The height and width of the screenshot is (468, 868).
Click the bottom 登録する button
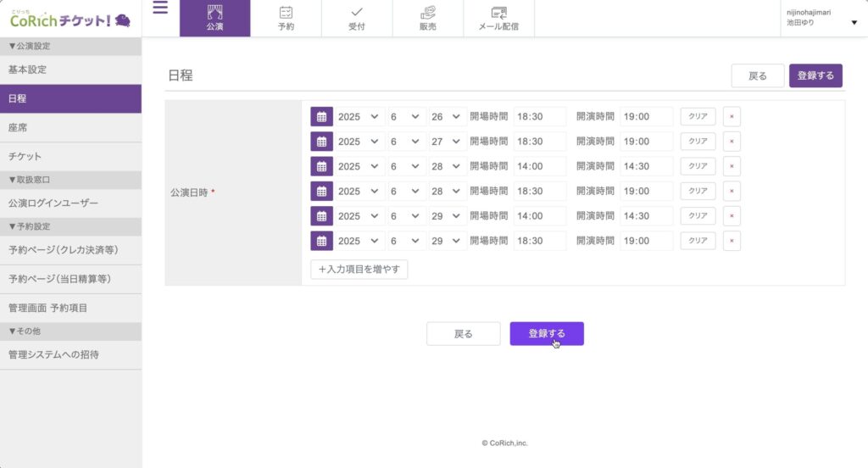(x=546, y=334)
